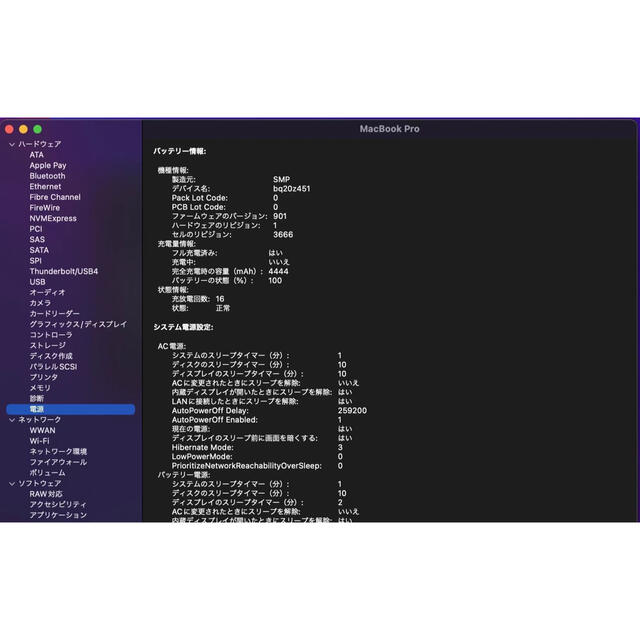Click the システム電源設定 heading

click(183, 327)
